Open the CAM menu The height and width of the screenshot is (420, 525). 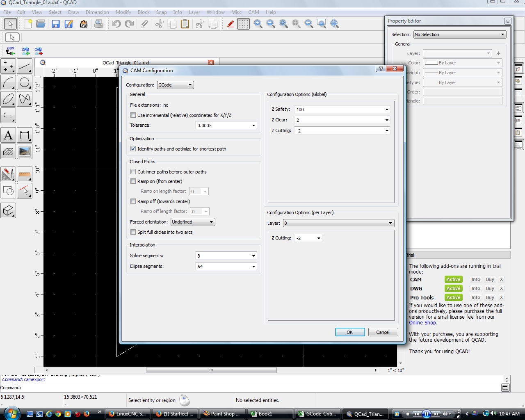click(253, 12)
